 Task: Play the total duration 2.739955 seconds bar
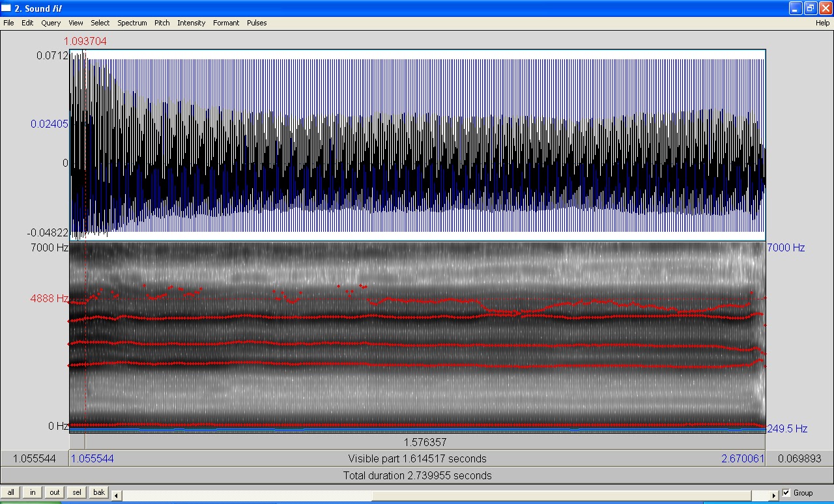pos(417,475)
